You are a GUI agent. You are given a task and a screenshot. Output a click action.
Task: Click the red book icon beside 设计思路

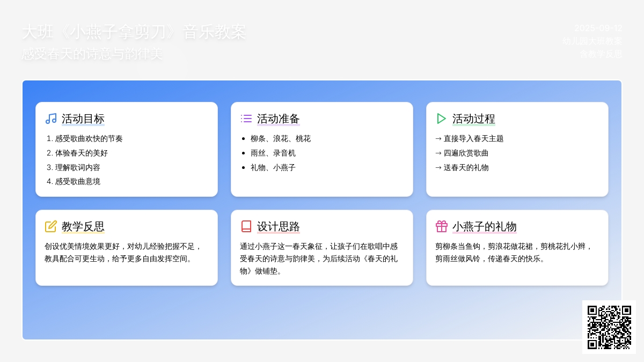pyautogui.click(x=246, y=226)
